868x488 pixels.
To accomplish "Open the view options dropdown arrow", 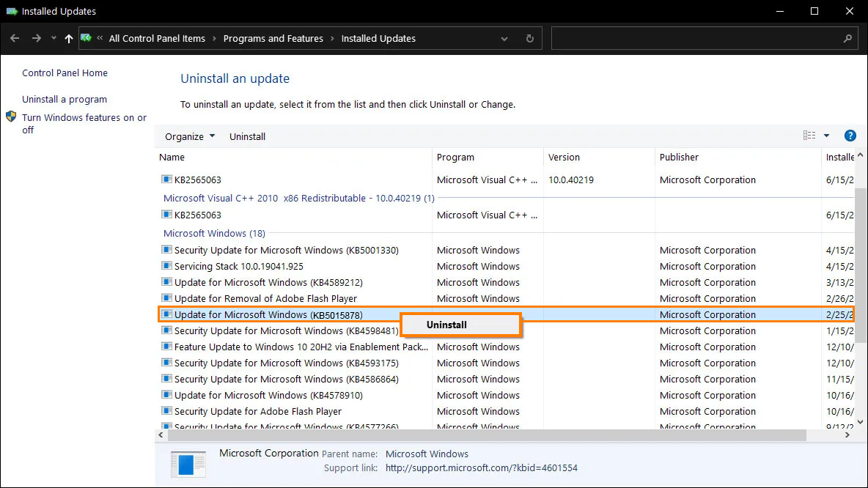I will click(826, 136).
